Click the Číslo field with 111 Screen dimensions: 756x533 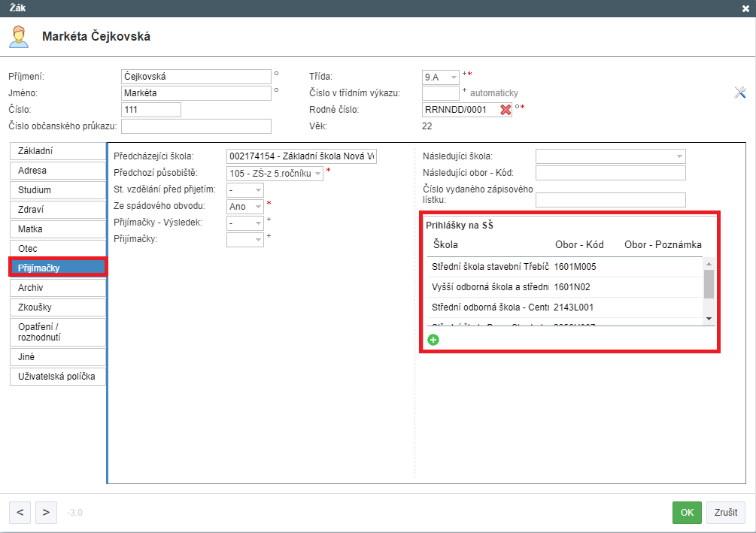[151, 110]
